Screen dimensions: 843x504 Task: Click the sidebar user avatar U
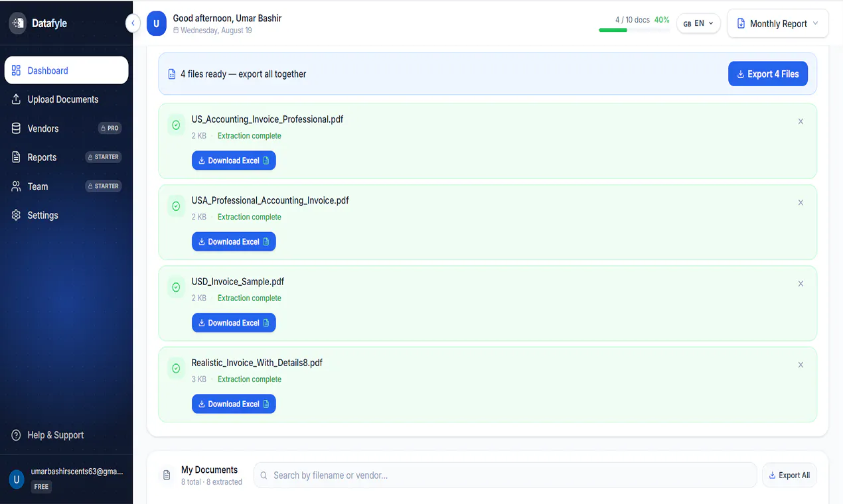click(17, 479)
